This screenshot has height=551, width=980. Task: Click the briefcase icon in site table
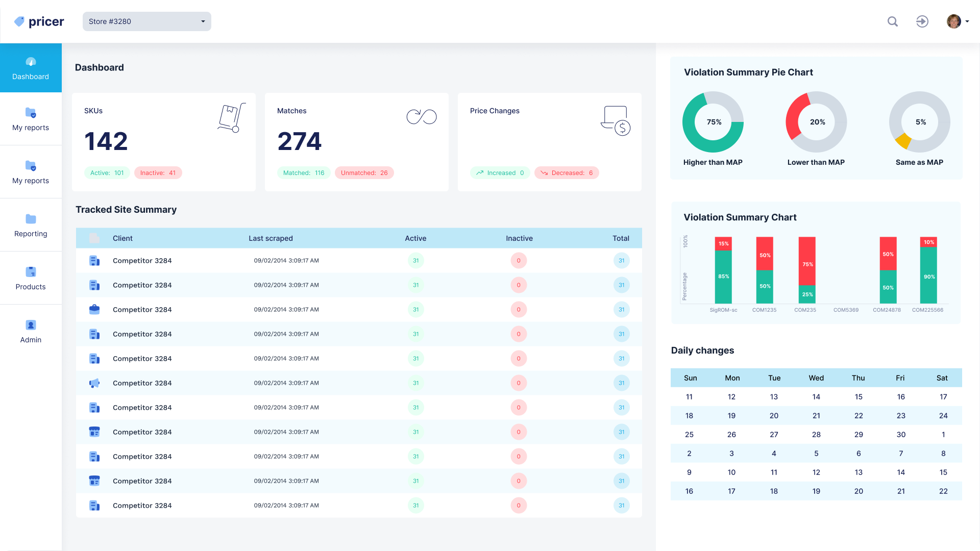coord(94,310)
